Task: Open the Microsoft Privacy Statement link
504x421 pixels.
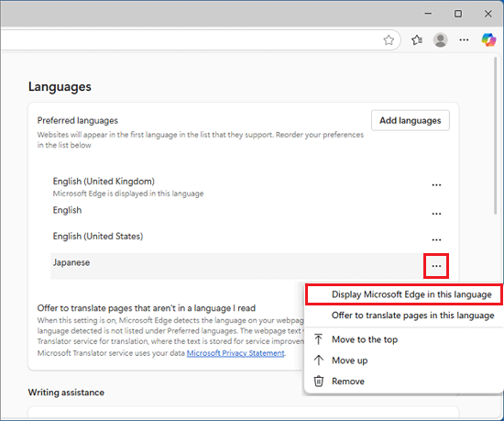Action: pyautogui.click(x=236, y=353)
